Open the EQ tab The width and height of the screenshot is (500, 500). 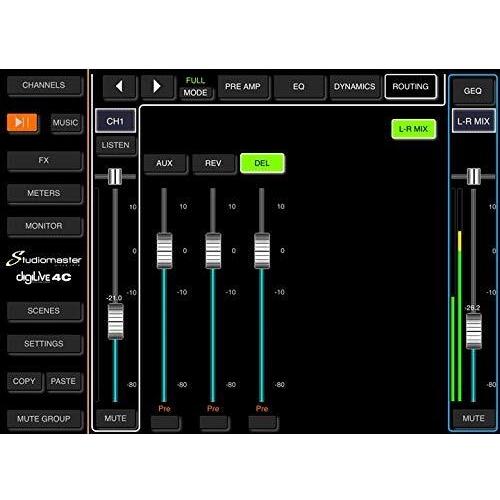(299, 87)
